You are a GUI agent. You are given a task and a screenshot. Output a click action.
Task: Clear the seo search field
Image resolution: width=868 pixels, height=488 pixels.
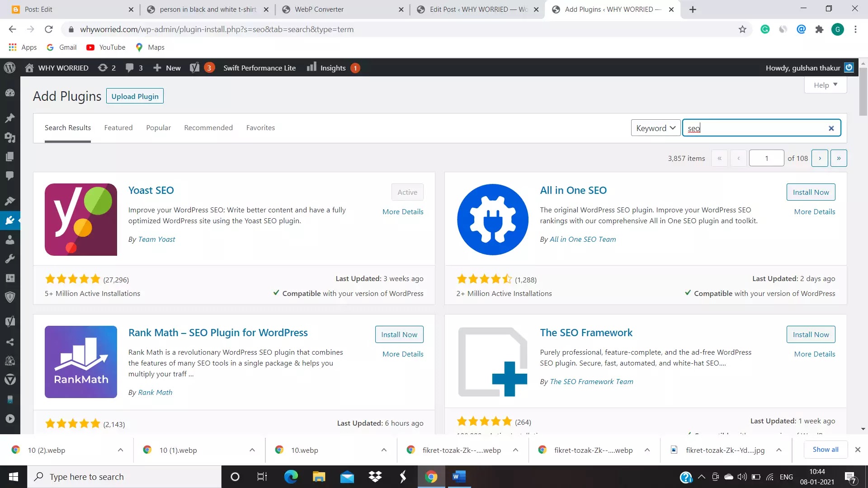(x=831, y=128)
